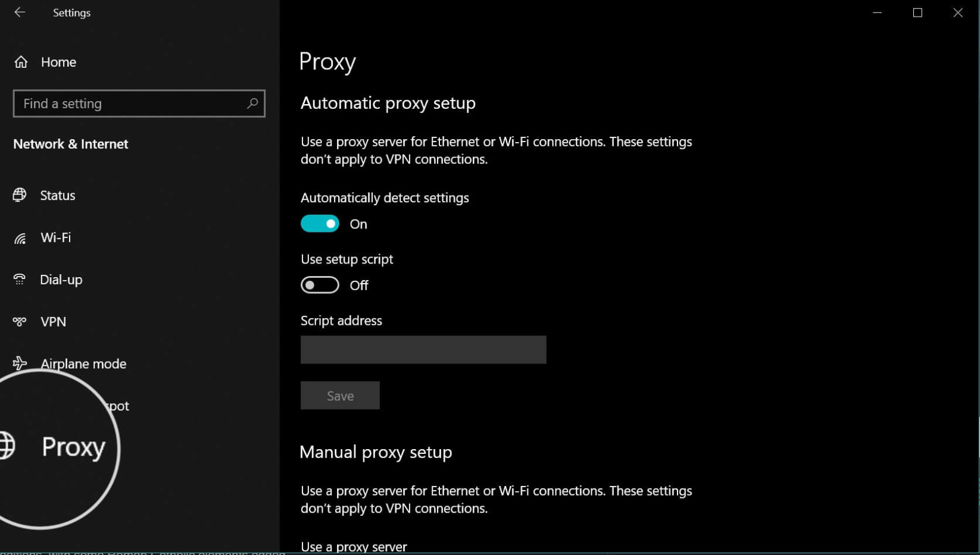Click the magnified Proxy globe icon

pyautogui.click(x=6, y=446)
